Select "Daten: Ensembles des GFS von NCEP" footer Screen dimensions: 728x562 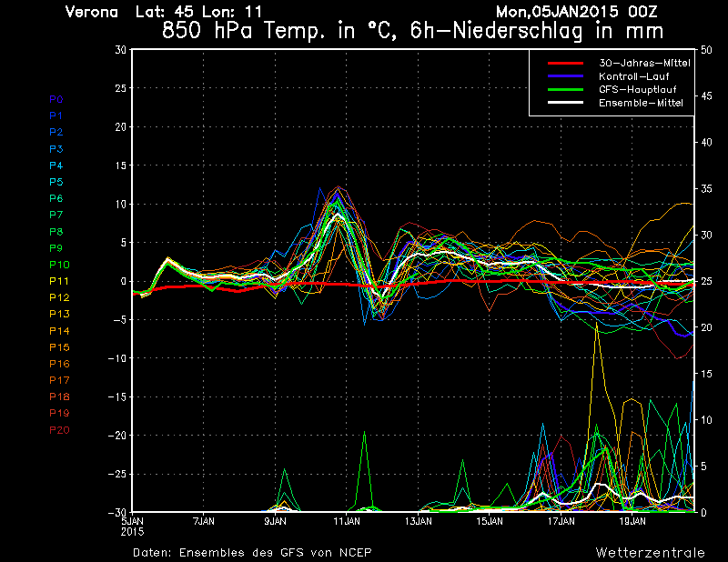click(x=252, y=552)
